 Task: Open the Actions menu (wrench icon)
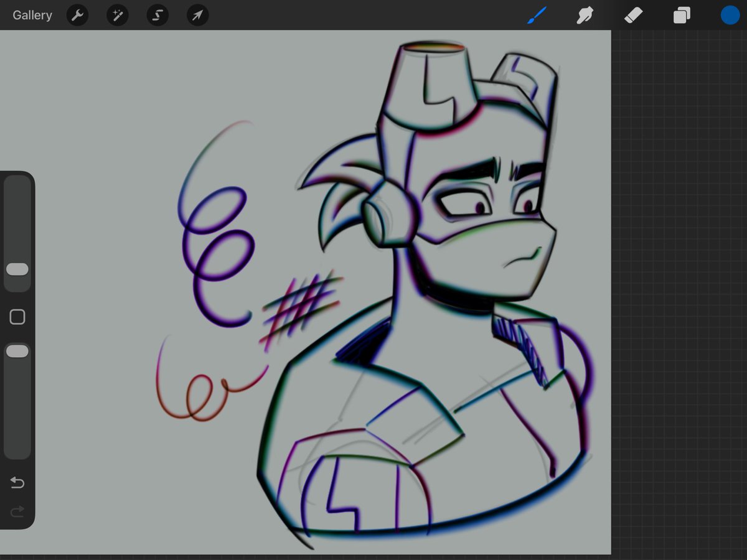tap(77, 15)
